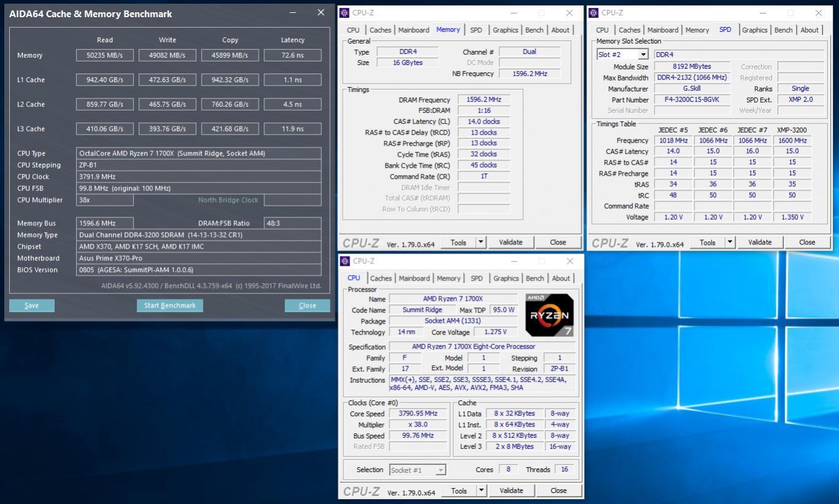Image resolution: width=839 pixels, height=504 pixels.
Task: Click the CPU-Z SPD window title icon
Action: [594, 13]
